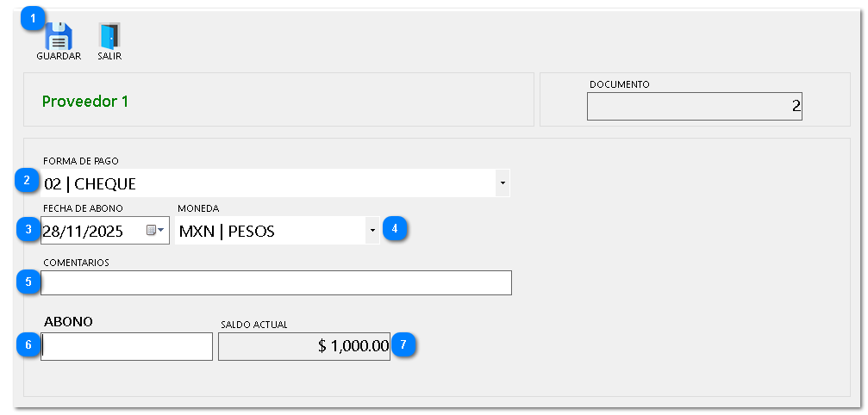Screen dimensions: 868x415
Task: Click the green Proveedor 1 heading
Action: pos(85,101)
